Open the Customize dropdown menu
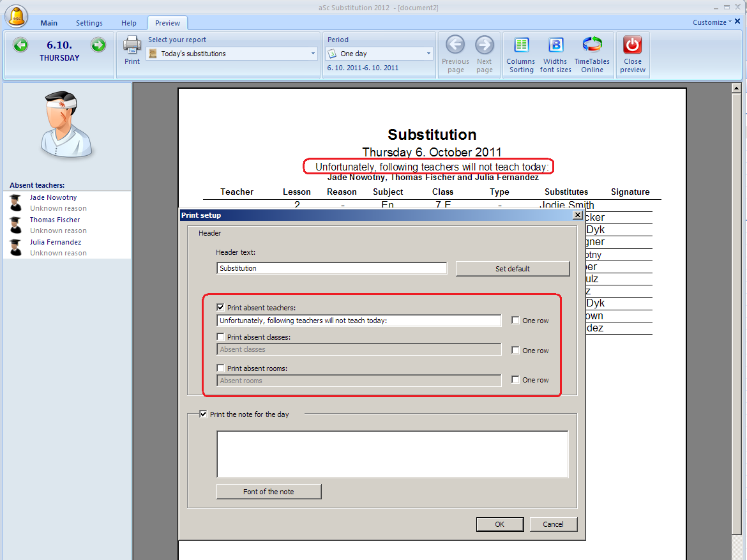The width and height of the screenshot is (747, 560). click(x=712, y=22)
